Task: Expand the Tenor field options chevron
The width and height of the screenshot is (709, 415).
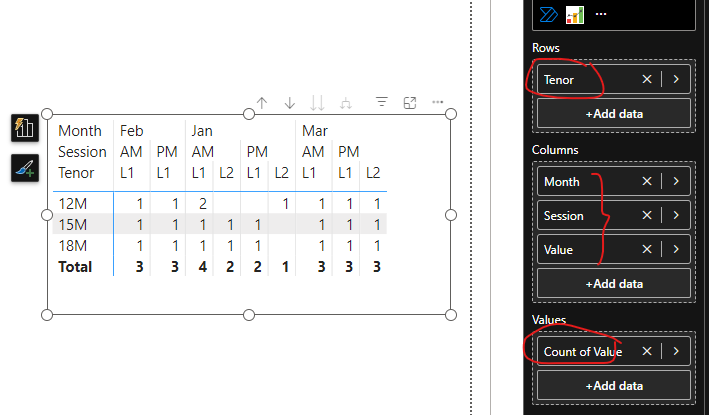Action: tap(676, 79)
